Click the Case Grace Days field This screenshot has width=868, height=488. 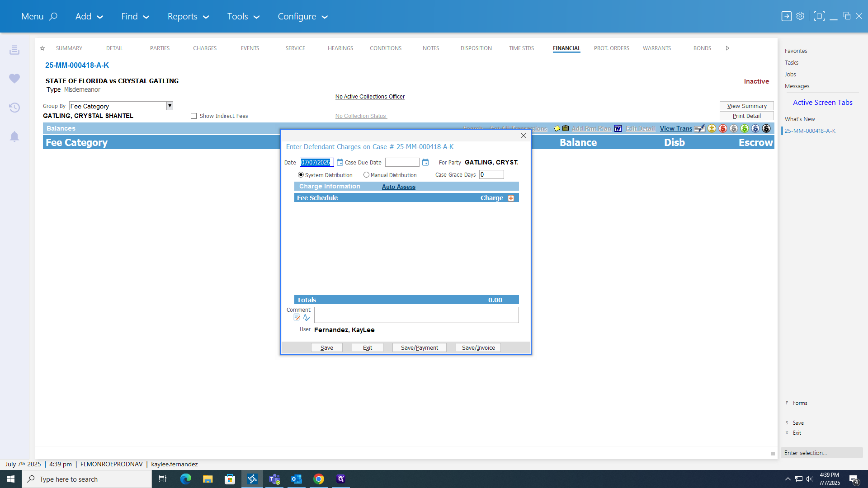pyautogui.click(x=491, y=174)
